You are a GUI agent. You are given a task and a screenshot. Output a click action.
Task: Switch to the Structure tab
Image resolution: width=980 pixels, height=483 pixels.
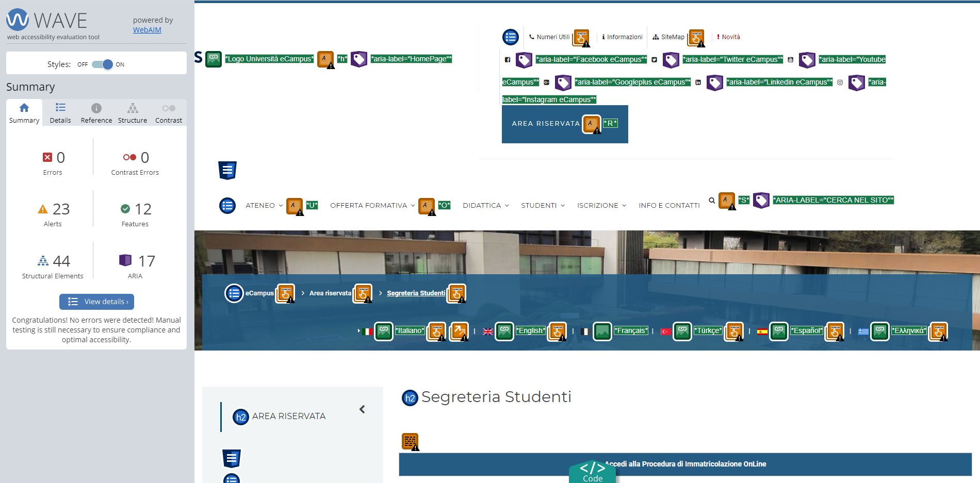[x=133, y=113]
